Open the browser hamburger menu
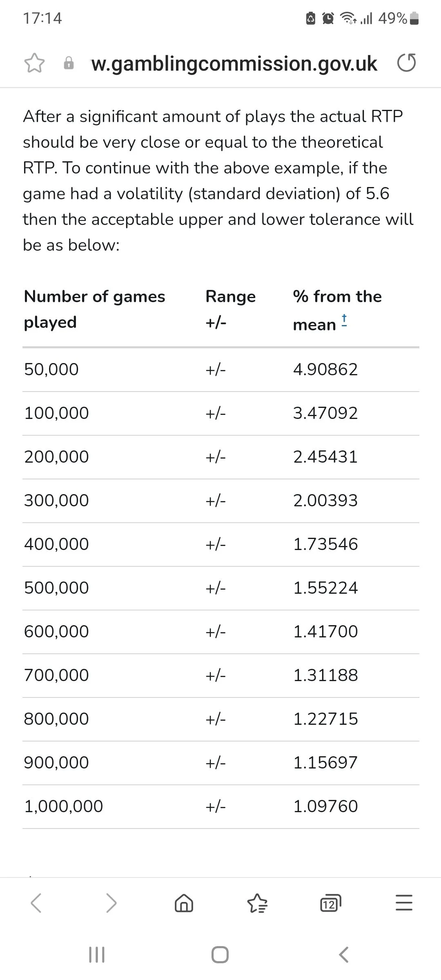 (x=404, y=903)
